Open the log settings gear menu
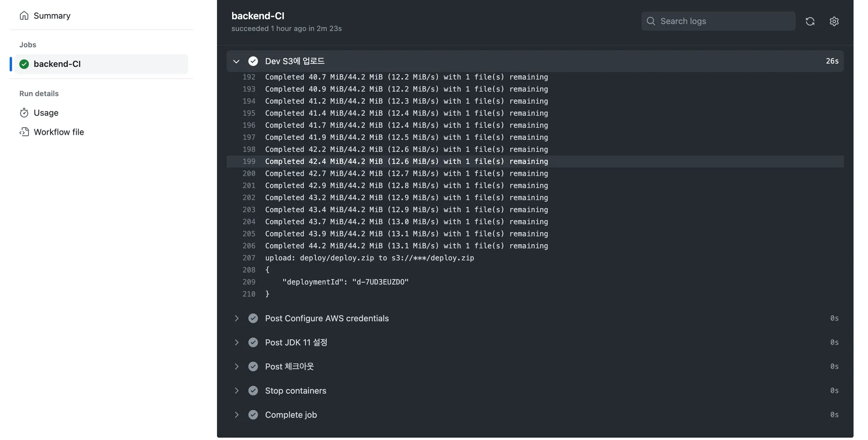The image size is (868, 440). click(834, 21)
